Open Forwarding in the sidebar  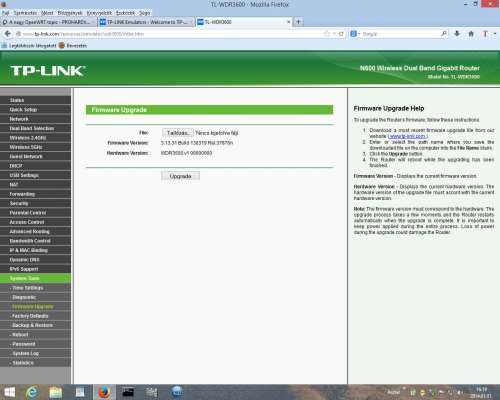click(35, 194)
